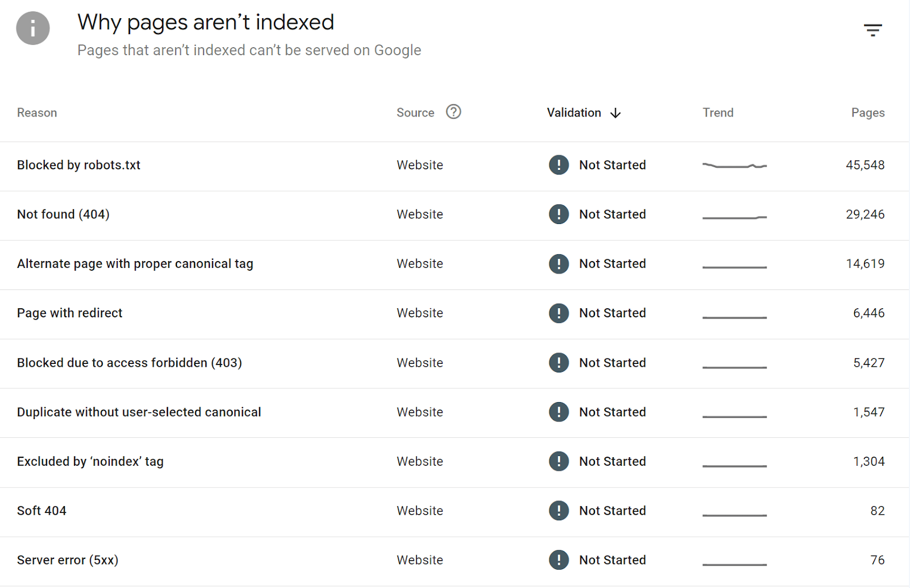Open the table filter icon
This screenshot has width=910, height=588.
(x=872, y=30)
